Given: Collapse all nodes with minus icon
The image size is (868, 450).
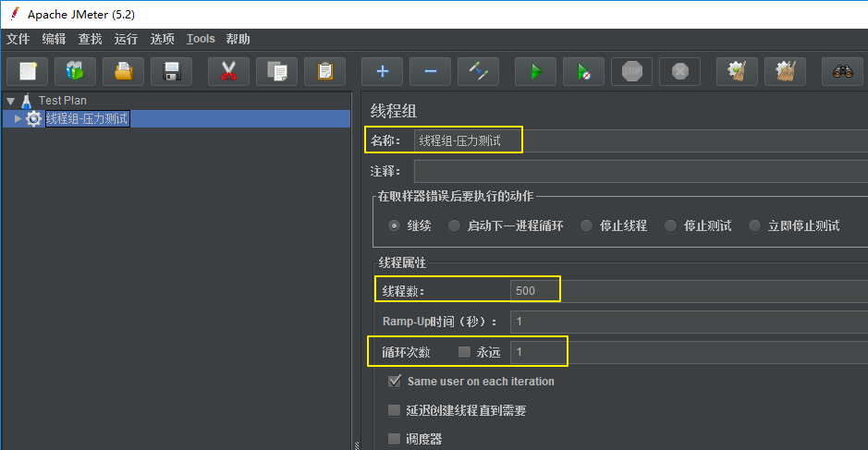Looking at the screenshot, I should [x=430, y=71].
